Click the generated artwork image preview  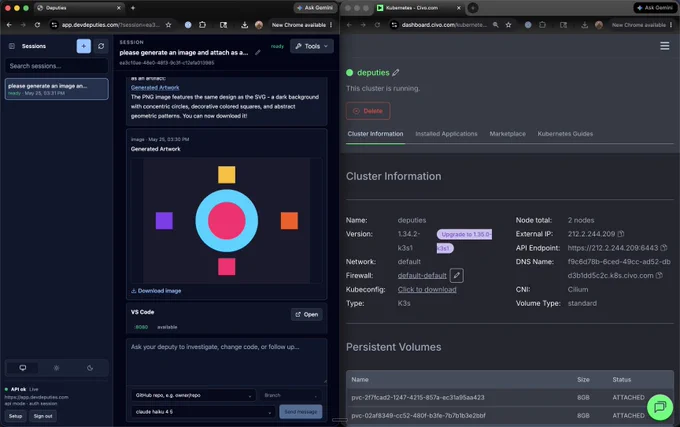point(226,221)
